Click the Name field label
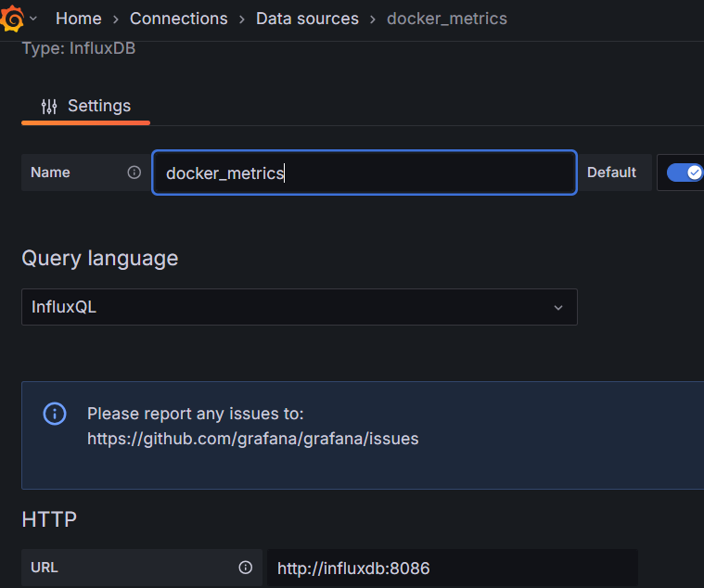 pos(50,173)
